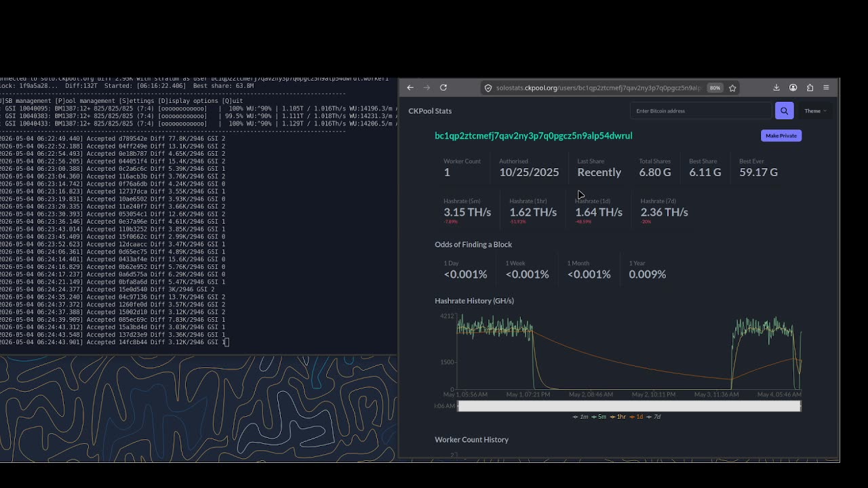Toggle the 5m series in legend
Screen dimensions: 868x488
pos(599,417)
